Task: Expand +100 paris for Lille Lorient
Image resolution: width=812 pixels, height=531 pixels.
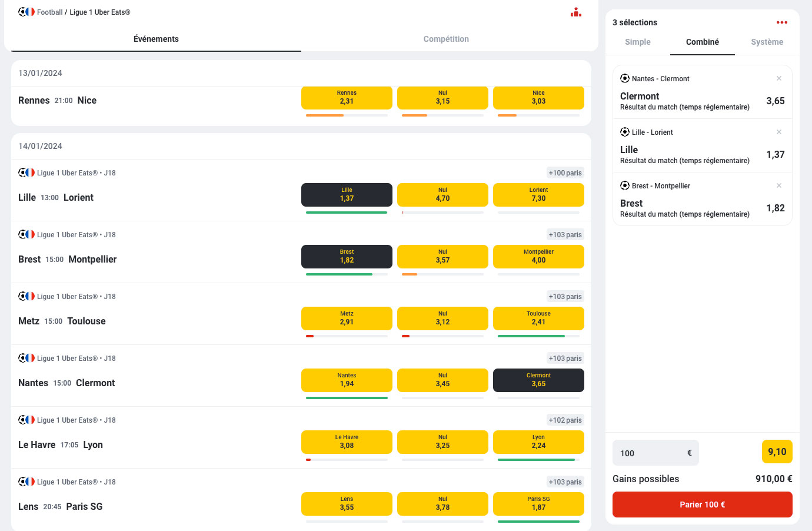Action: [565, 173]
